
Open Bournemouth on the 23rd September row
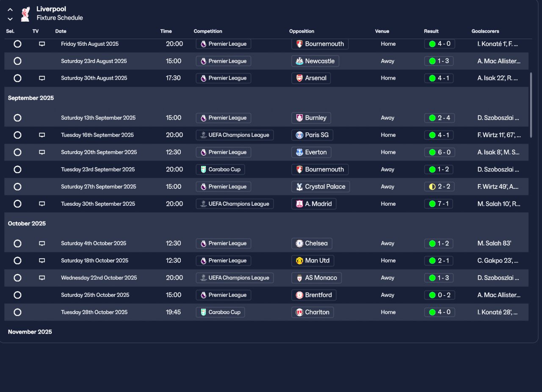tap(320, 169)
